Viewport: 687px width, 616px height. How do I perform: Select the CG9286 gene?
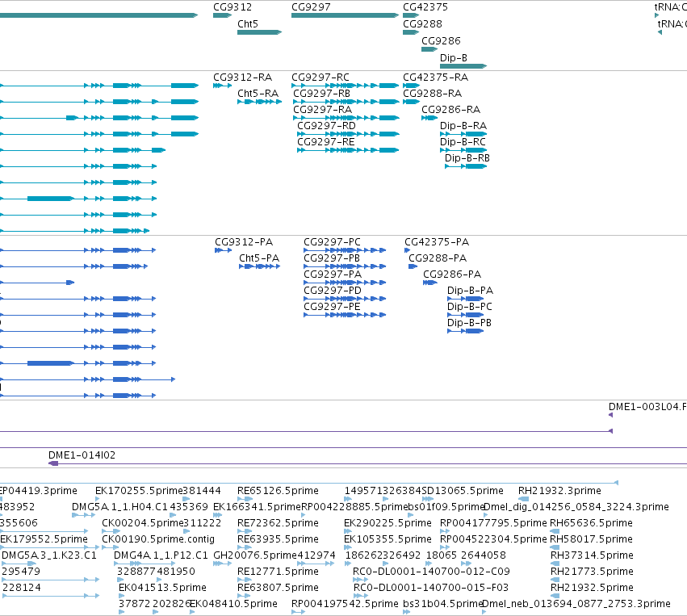[429, 49]
